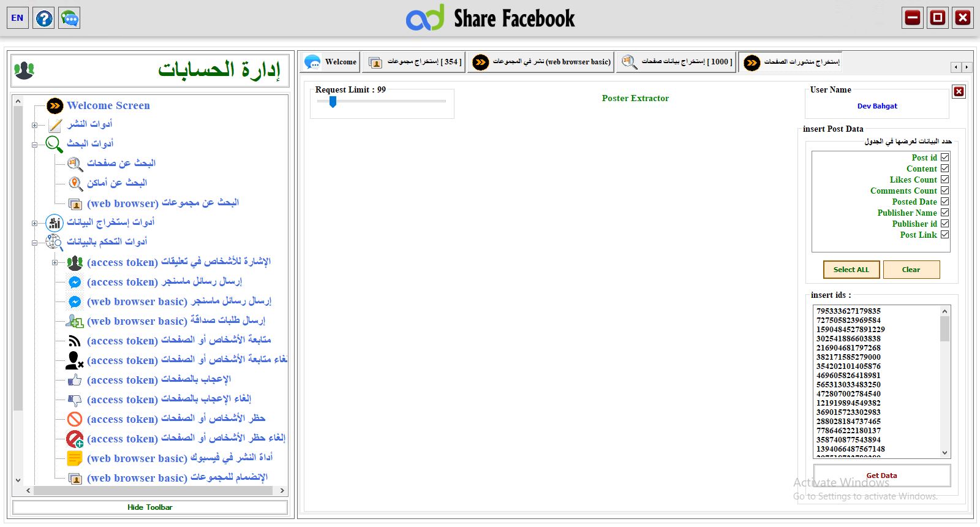Click the Hide Toolbar button

click(150, 507)
